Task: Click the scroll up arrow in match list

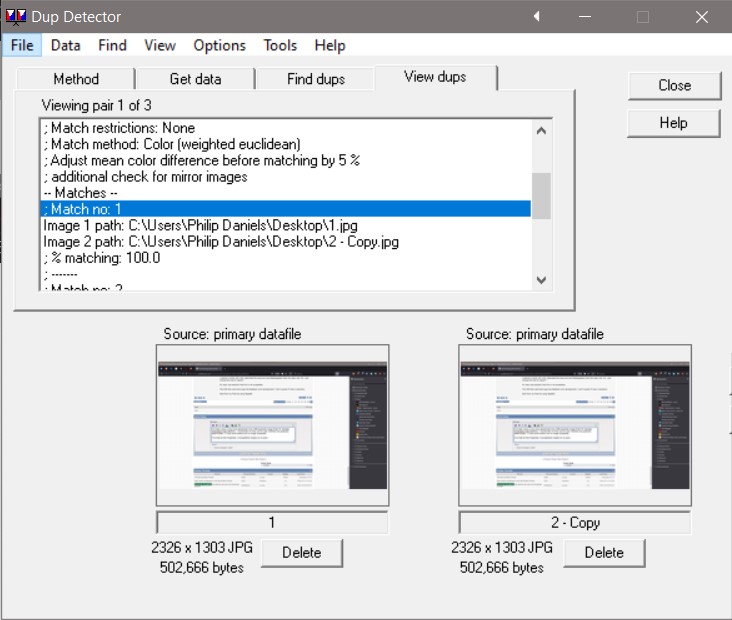Action: point(542,131)
